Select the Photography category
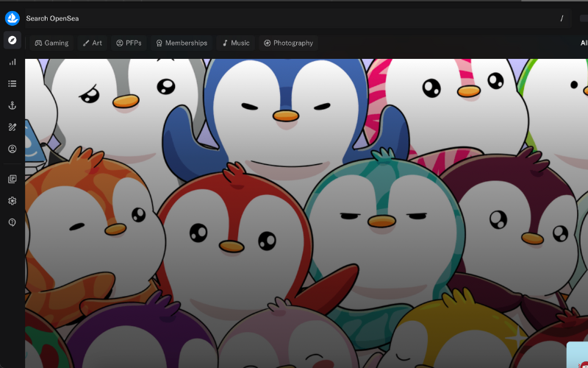Screen dimensions: 588x368 pyautogui.click(x=288, y=43)
